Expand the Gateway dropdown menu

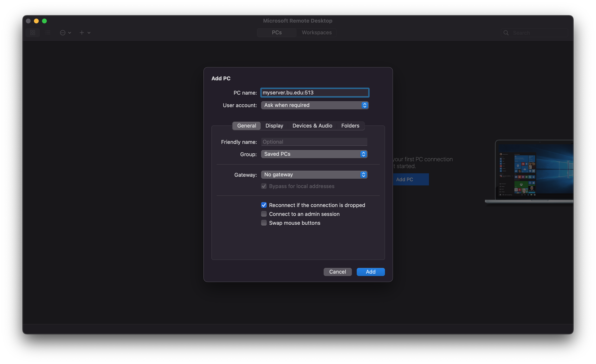314,175
